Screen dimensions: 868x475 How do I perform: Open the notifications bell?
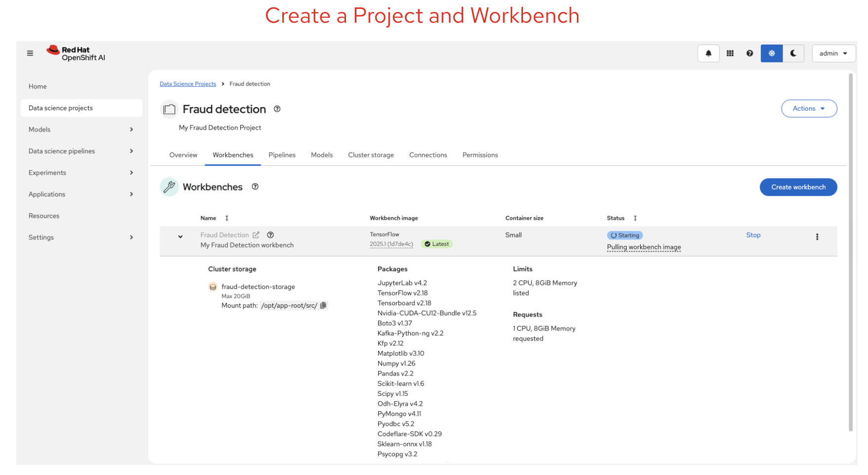(708, 53)
